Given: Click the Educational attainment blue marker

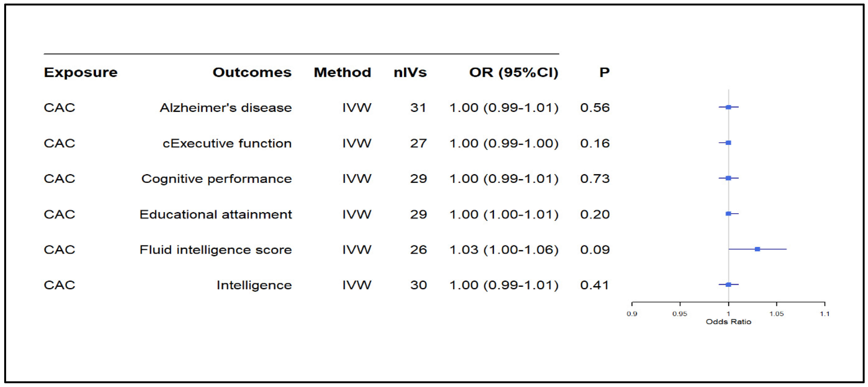Looking at the screenshot, I should [728, 214].
